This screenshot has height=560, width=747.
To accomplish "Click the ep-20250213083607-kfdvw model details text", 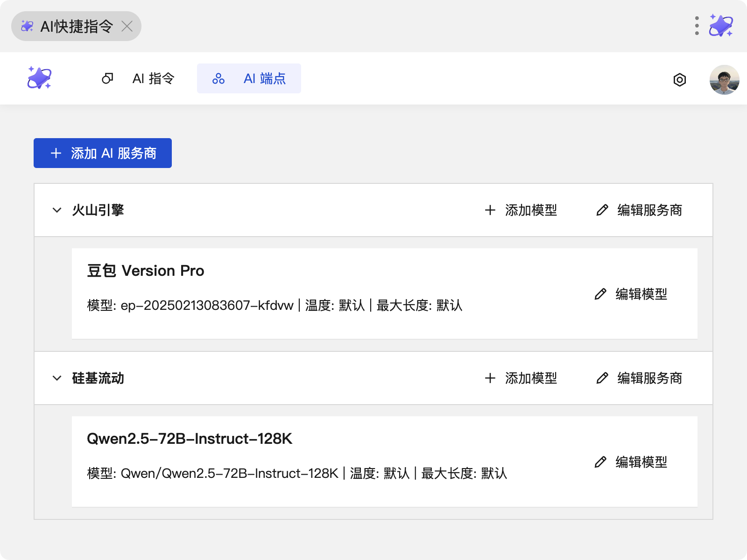I will 275,306.
